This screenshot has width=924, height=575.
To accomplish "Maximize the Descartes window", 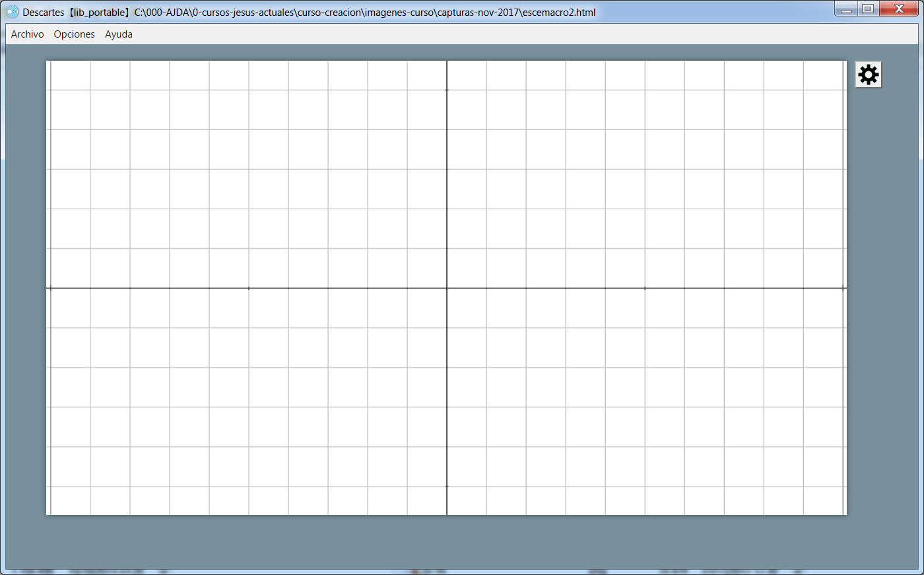I will click(868, 9).
